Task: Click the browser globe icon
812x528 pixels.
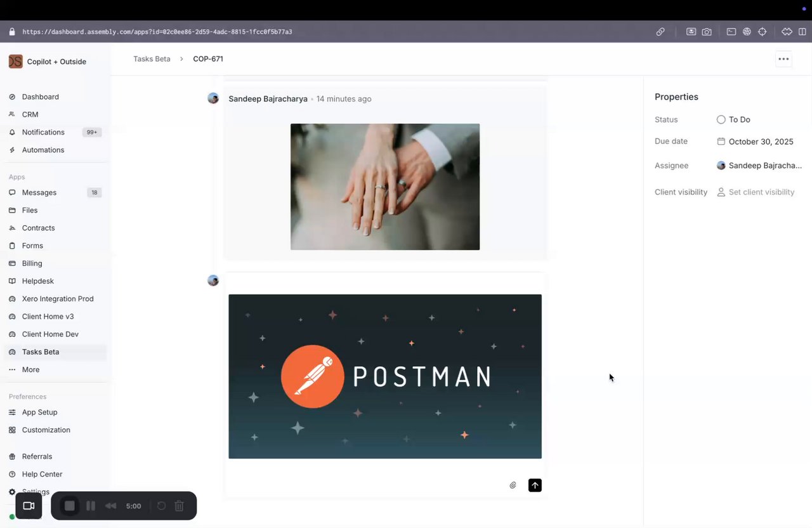Action: point(747,32)
